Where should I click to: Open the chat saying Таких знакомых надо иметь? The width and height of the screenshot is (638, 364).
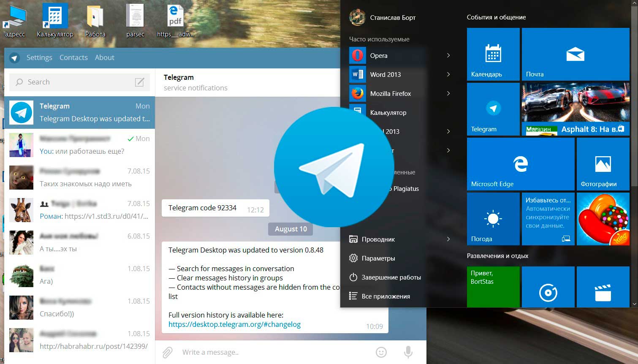(x=79, y=177)
